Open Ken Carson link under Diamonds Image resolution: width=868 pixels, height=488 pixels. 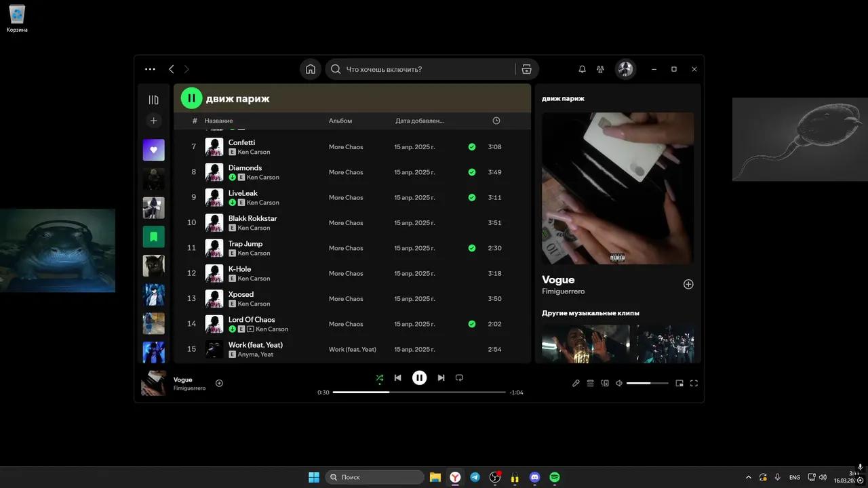pos(263,178)
